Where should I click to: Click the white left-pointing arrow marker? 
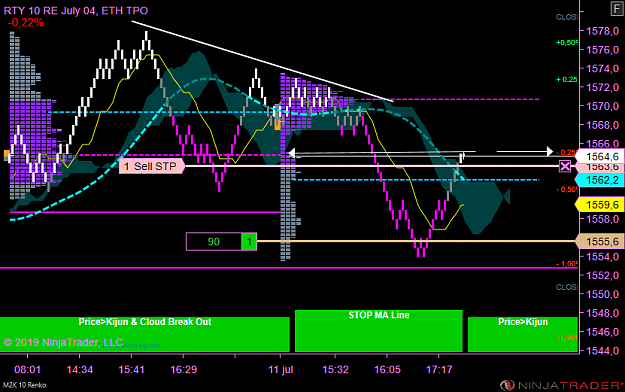[x=292, y=153]
